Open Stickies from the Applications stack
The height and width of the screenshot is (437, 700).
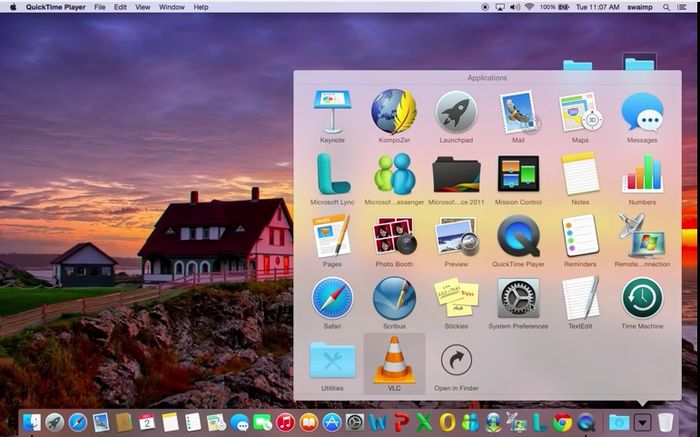456,298
